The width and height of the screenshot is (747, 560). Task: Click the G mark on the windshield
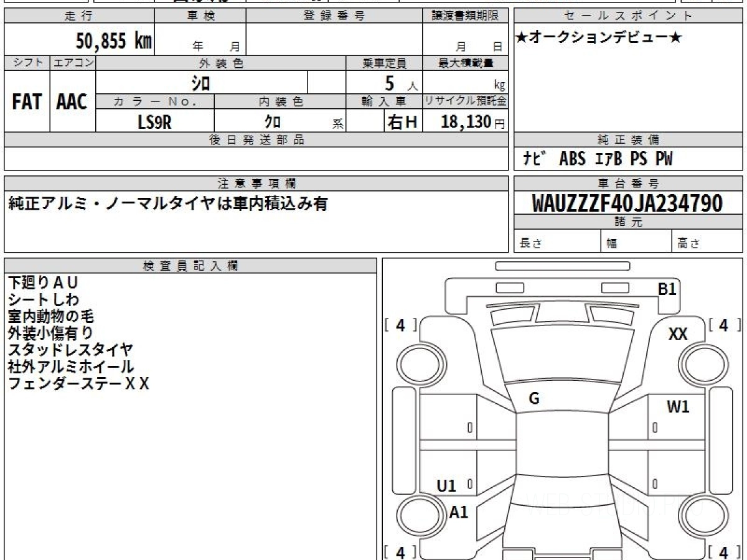pos(533,399)
